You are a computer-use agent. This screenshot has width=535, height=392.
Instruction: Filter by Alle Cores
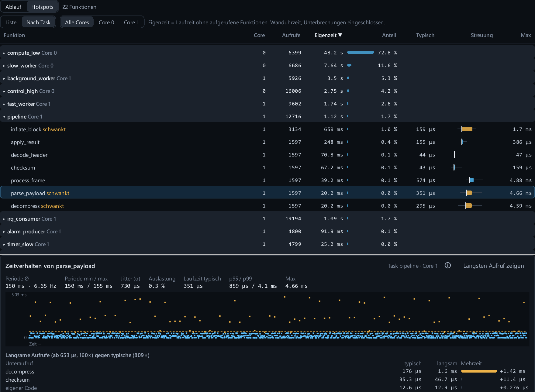(77, 22)
